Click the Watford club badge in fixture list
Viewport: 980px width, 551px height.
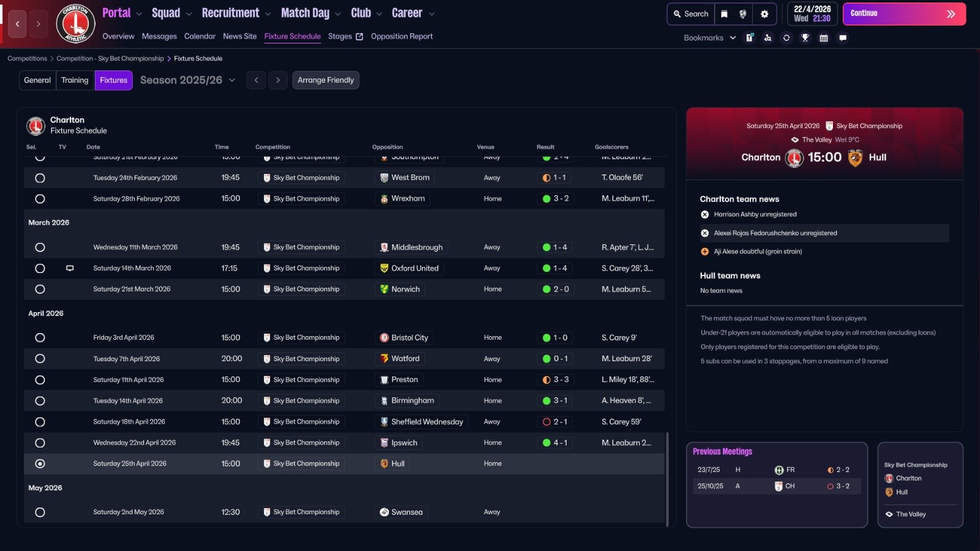tap(384, 359)
